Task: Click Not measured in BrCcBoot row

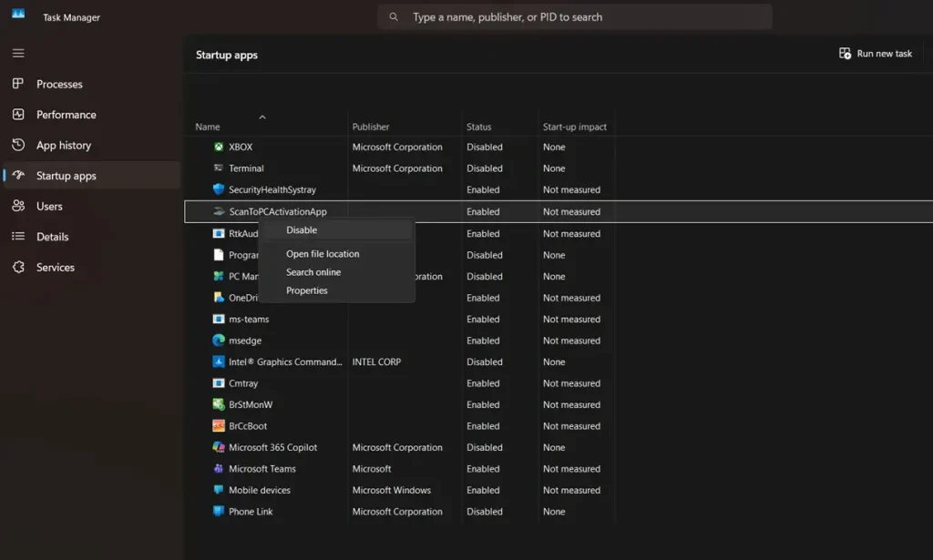Action: (x=572, y=426)
